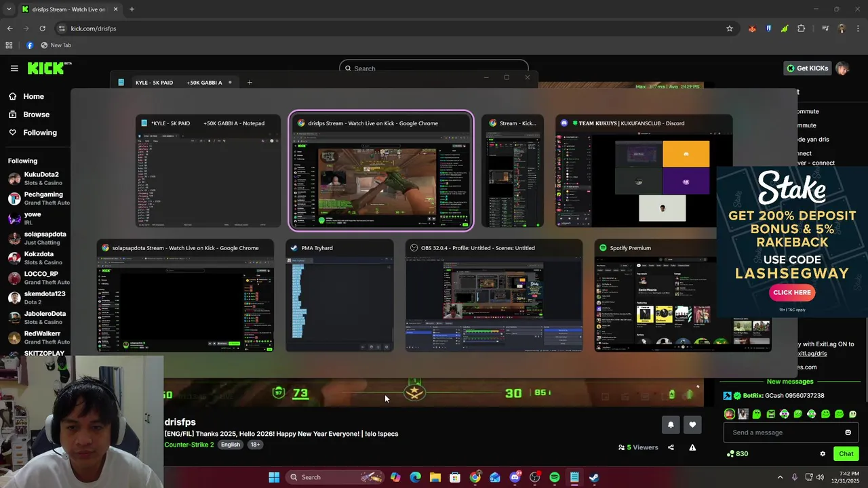This screenshot has width=868, height=488.
Task: Click Chrome media control icon
Action: (825, 28)
